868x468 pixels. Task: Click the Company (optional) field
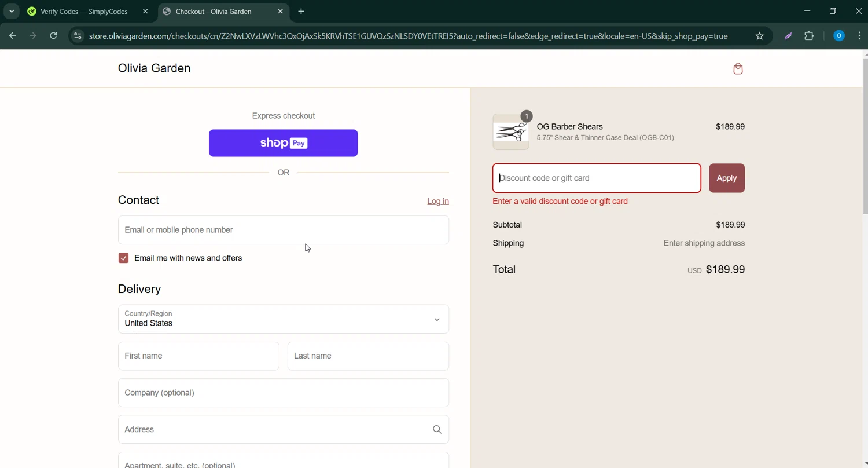click(284, 393)
